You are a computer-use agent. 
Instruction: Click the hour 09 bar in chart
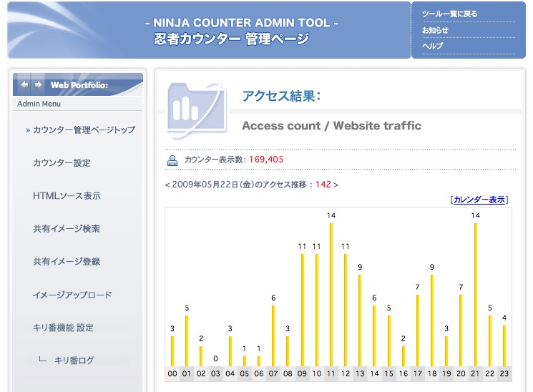[x=302, y=310]
